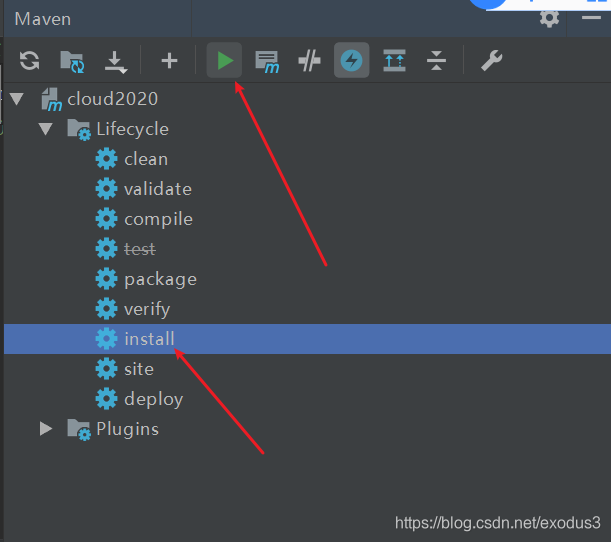611x542 pixels.
Task: Click gear icon beside verify
Action: [x=106, y=309]
